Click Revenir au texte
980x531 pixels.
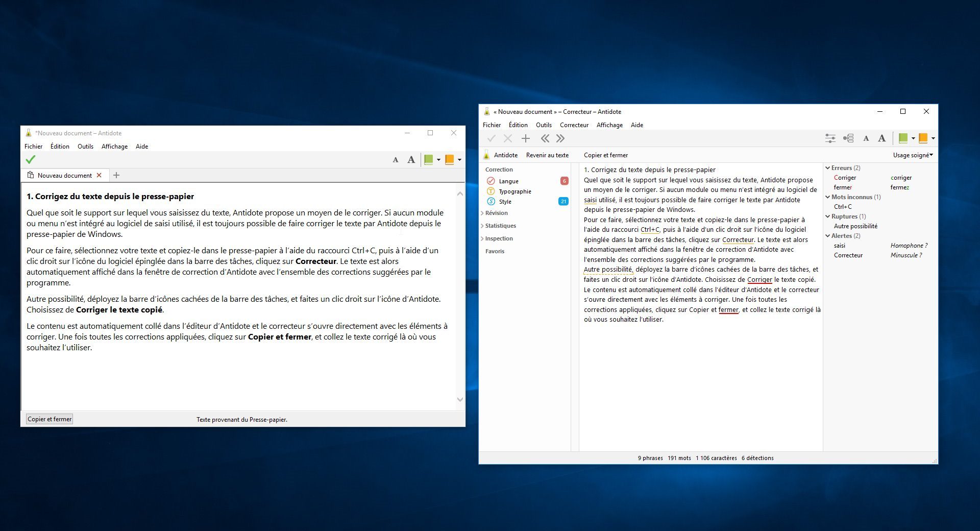click(x=547, y=155)
